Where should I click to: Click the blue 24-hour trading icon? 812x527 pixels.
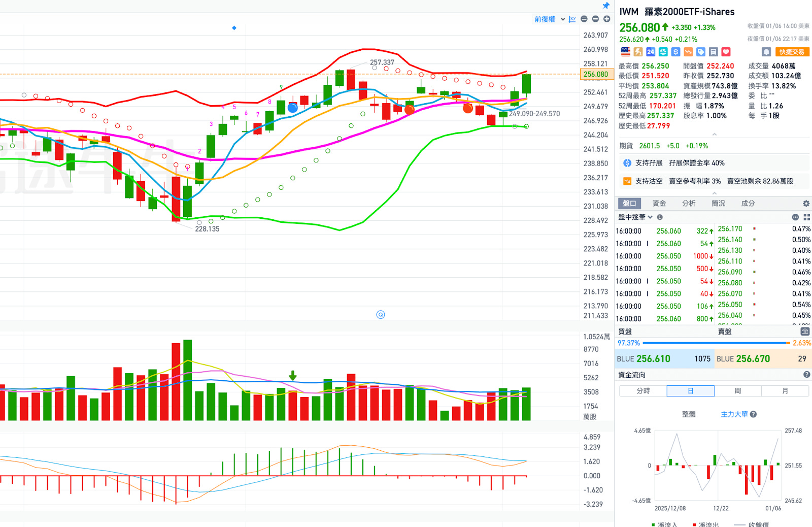tap(651, 52)
